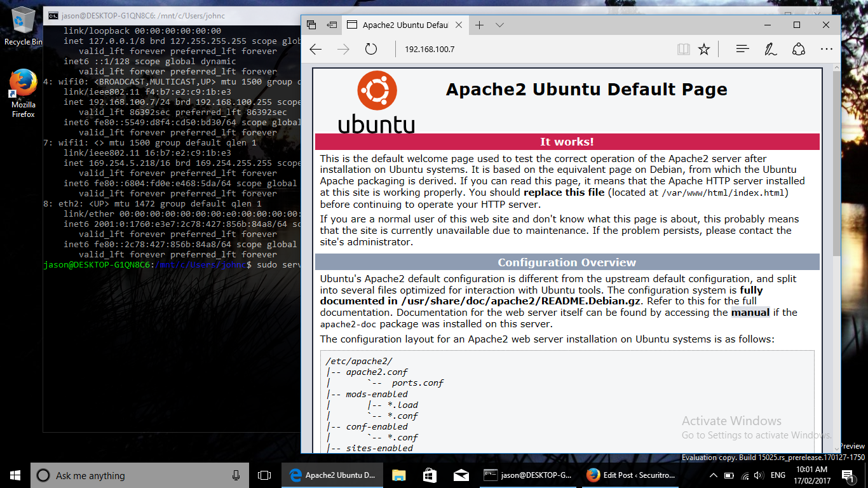Viewport: 868px width, 488px height.
Task: Click the 'Configuration Overview' heading
Action: coord(567,262)
